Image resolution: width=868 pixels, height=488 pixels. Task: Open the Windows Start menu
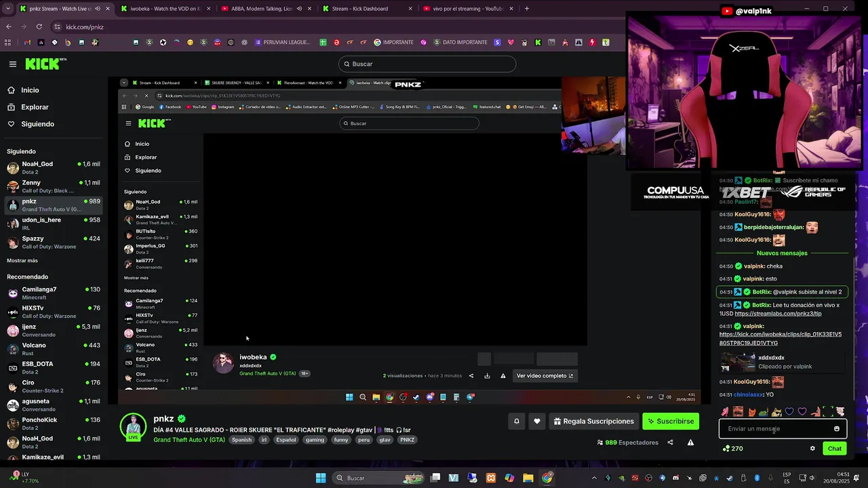(x=320, y=478)
